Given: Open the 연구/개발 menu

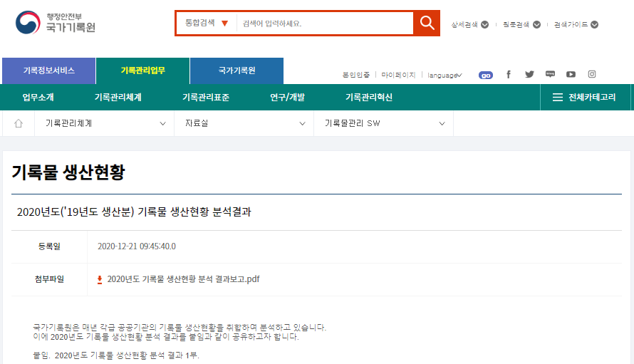Looking at the screenshot, I should (x=288, y=97).
